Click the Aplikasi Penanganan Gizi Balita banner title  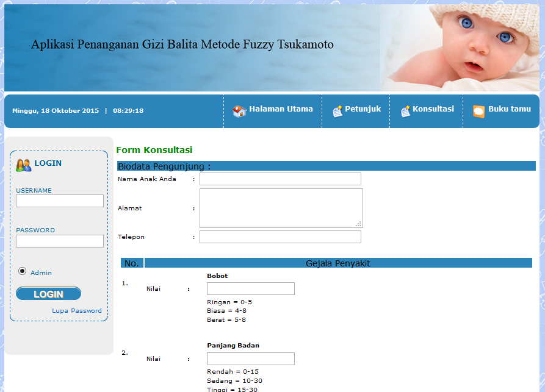(x=182, y=45)
